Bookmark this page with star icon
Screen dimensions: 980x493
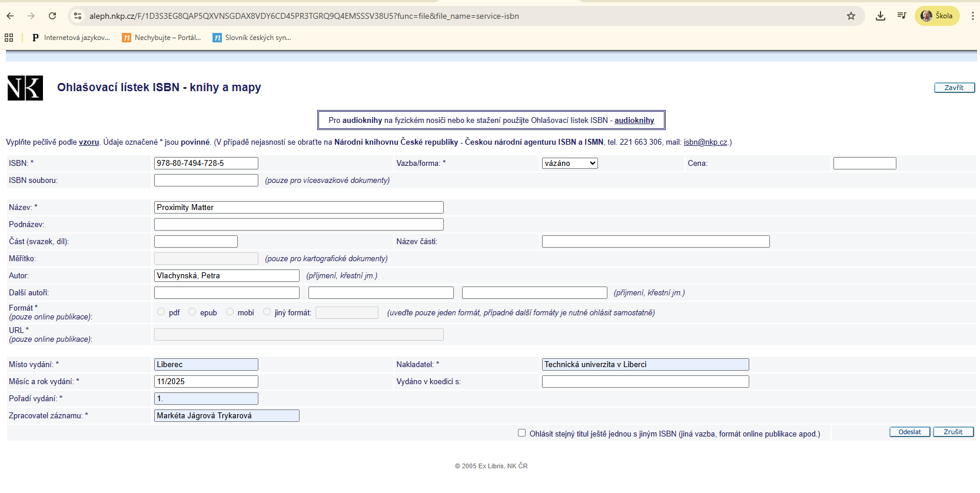click(851, 16)
